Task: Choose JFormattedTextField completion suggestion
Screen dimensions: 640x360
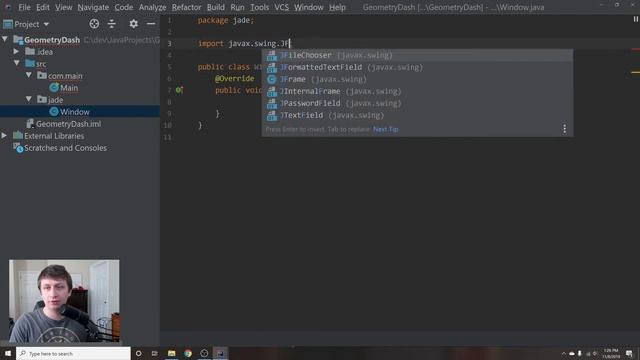Action: pyautogui.click(x=417, y=67)
